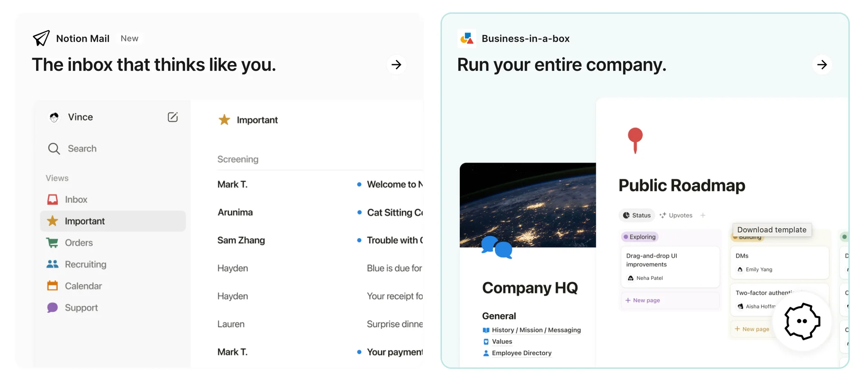The width and height of the screenshot is (868, 385).
Task: Click the Notion Mail paper plane icon
Action: 41,38
